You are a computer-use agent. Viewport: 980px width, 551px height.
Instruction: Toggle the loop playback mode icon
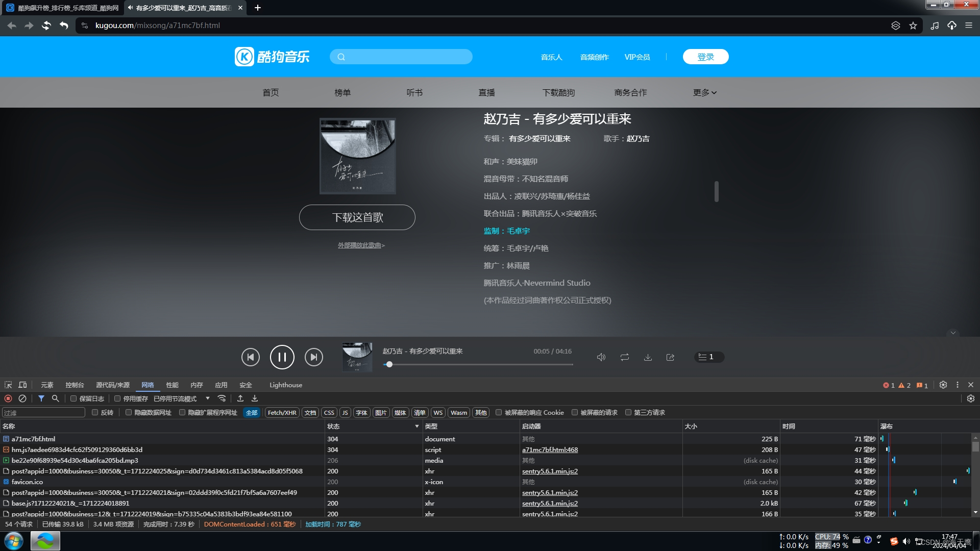(x=625, y=357)
